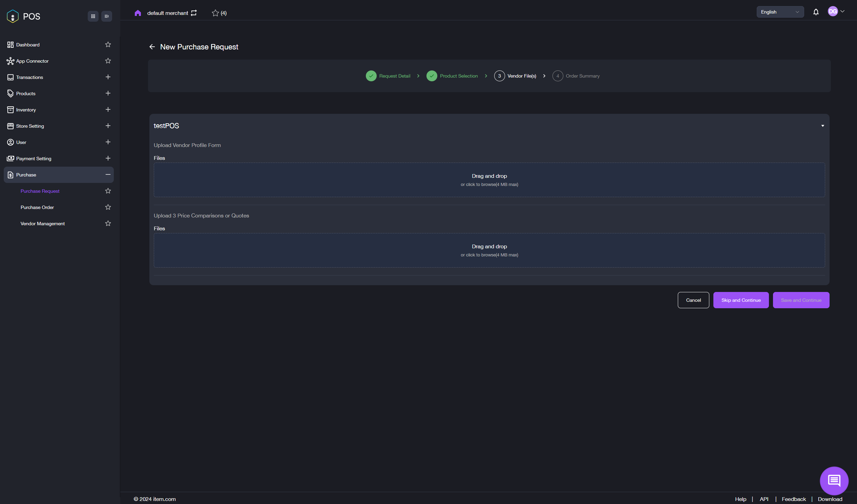
Task: Collapse the sidebar menu icon
Action: [x=106, y=16]
